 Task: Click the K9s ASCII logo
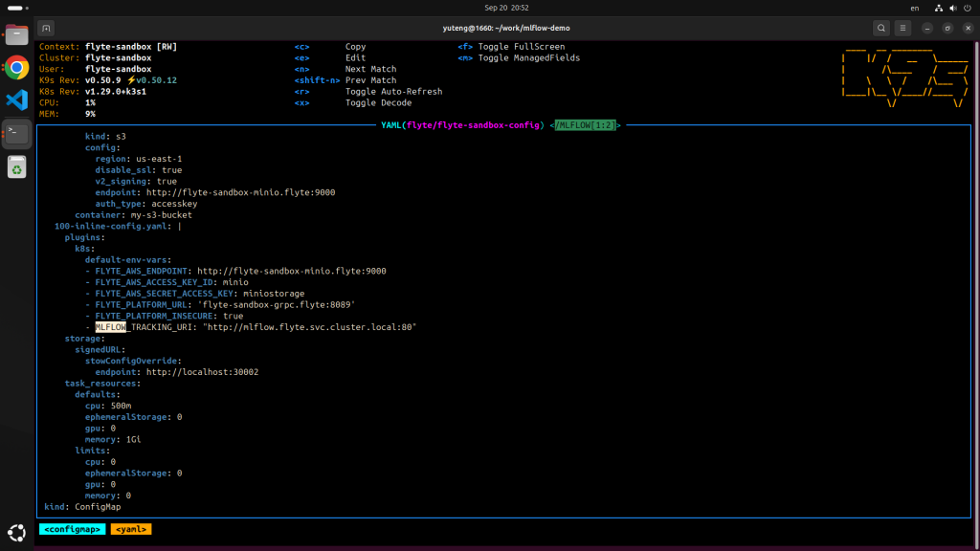click(x=905, y=78)
